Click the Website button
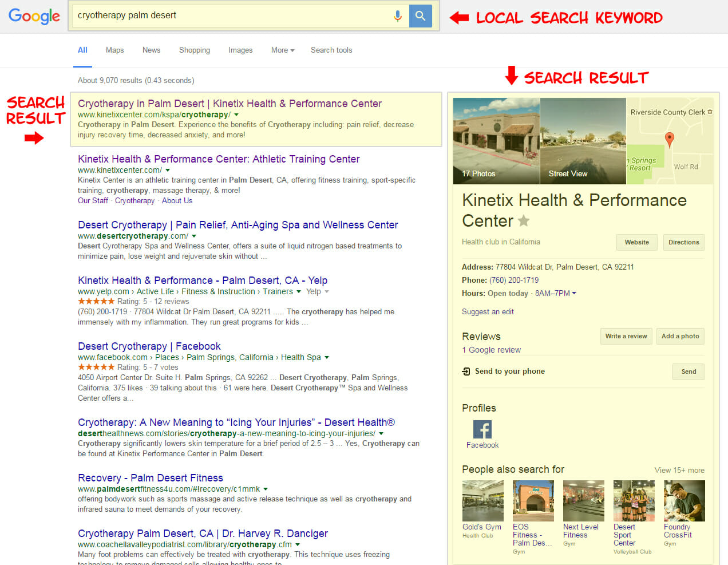 click(637, 242)
